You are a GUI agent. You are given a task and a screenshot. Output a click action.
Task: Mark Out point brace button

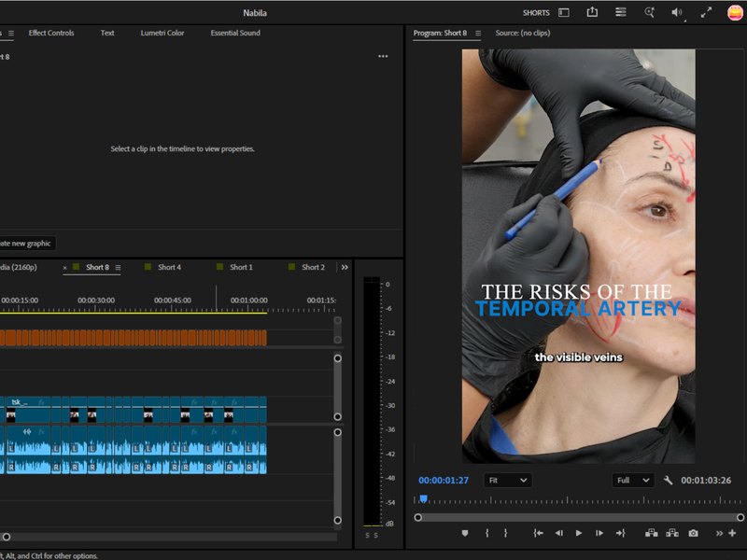[x=505, y=533]
